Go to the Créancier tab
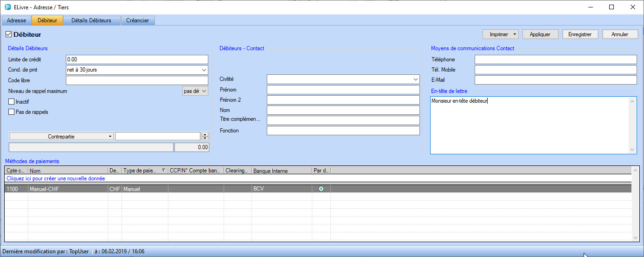 click(x=138, y=20)
